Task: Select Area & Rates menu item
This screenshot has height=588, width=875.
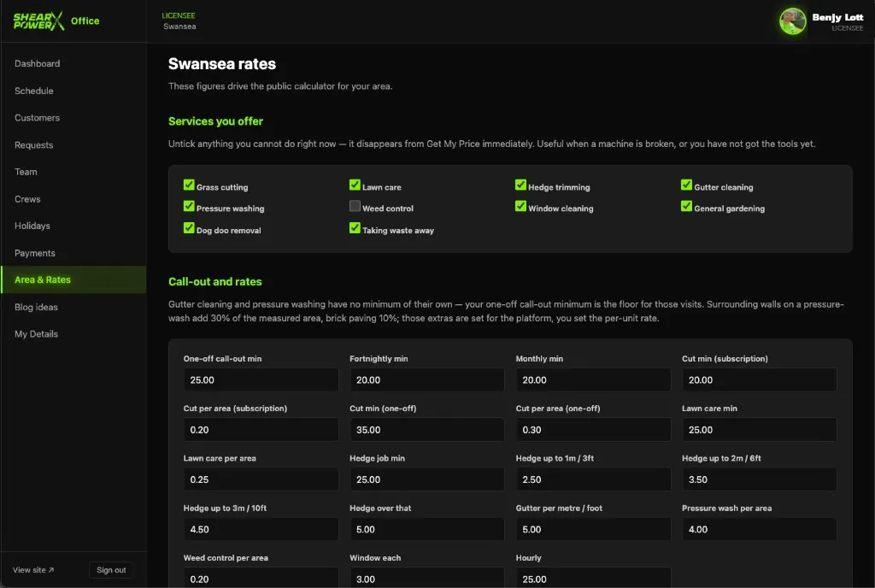Action: pyautogui.click(x=73, y=279)
